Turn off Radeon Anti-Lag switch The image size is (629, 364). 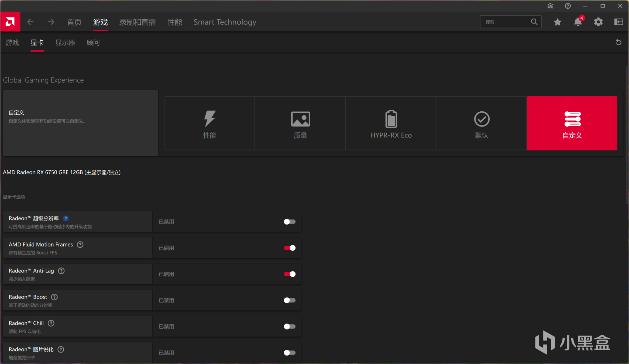(290, 274)
